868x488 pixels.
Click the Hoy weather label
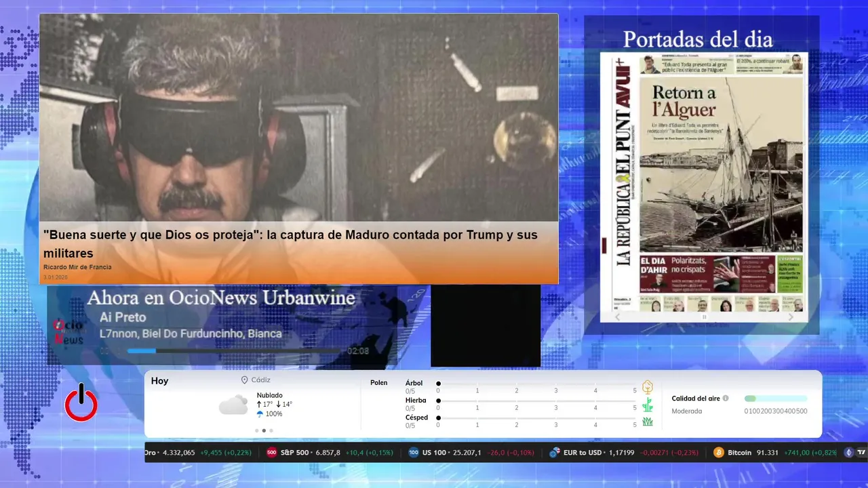[x=160, y=381]
